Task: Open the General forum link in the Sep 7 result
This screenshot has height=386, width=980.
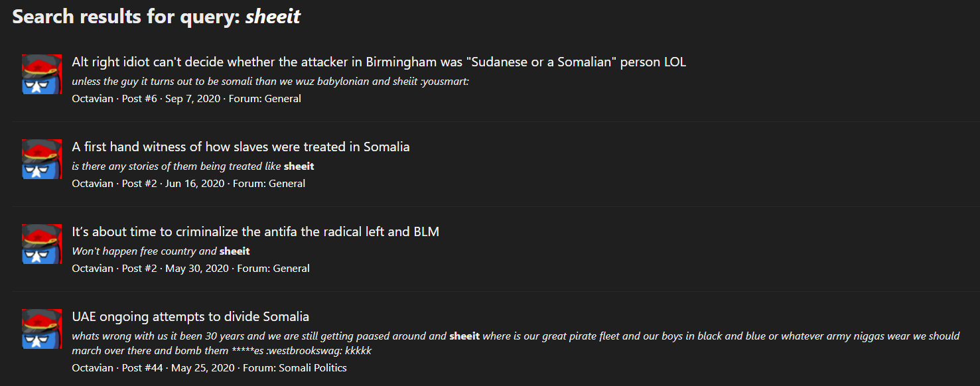Action: pyautogui.click(x=283, y=99)
